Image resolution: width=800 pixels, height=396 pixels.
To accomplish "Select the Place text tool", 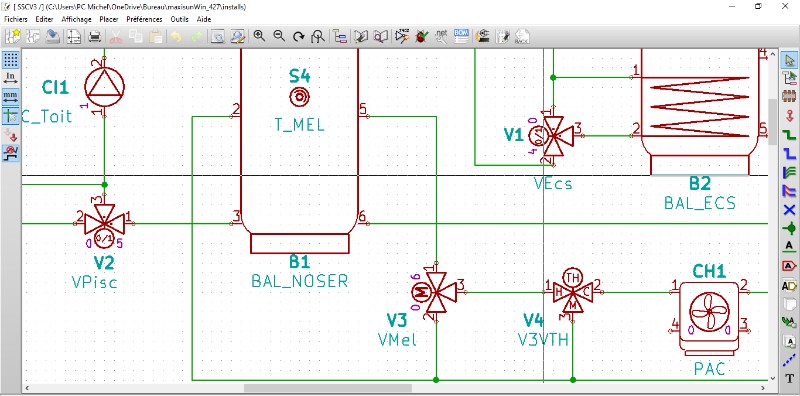I will coord(789,378).
